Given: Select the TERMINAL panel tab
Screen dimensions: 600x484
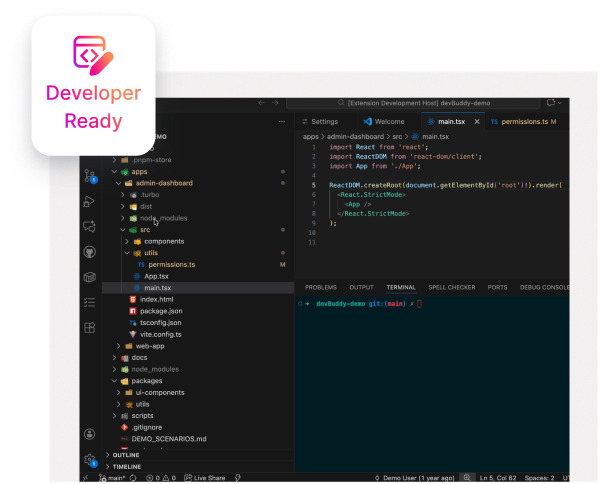Looking at the screenshot, I should 401,287.
